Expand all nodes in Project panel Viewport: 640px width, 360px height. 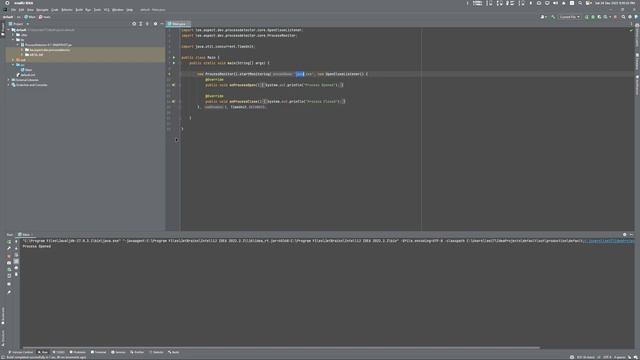141,24
